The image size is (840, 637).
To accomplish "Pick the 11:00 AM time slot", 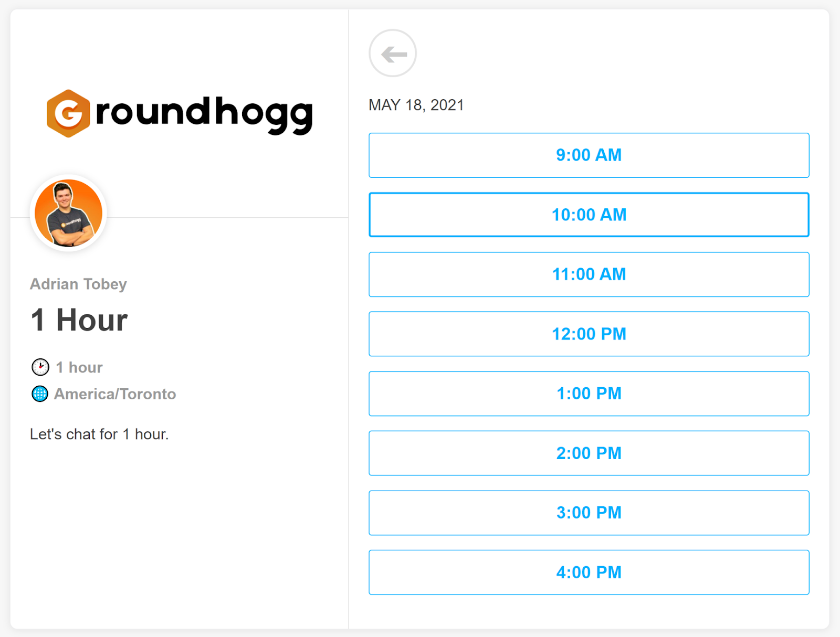I will click(589, 274).
